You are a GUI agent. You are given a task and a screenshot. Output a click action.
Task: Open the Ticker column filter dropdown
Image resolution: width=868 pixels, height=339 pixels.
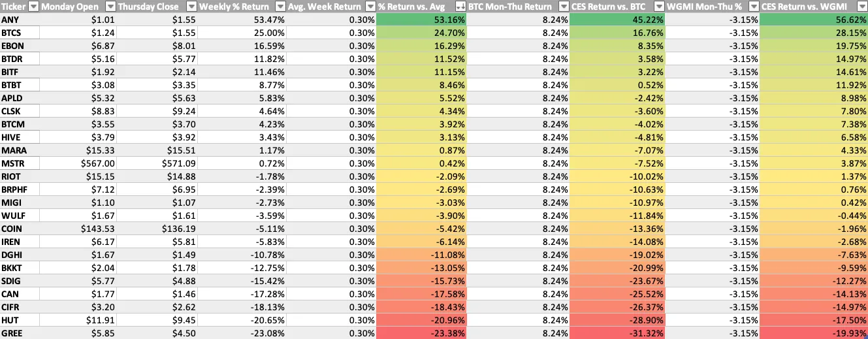pos(33,7)
